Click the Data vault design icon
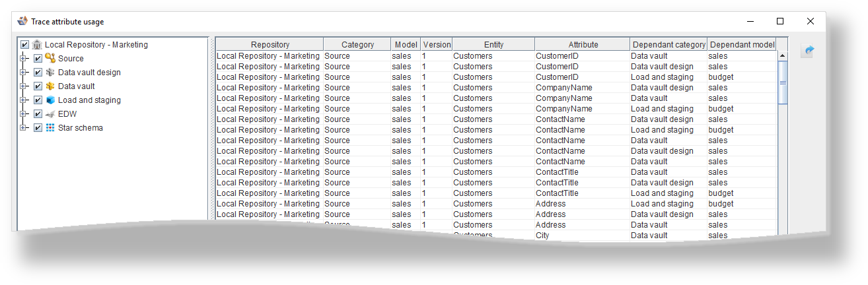868x285 pixels. coord(50,73)
